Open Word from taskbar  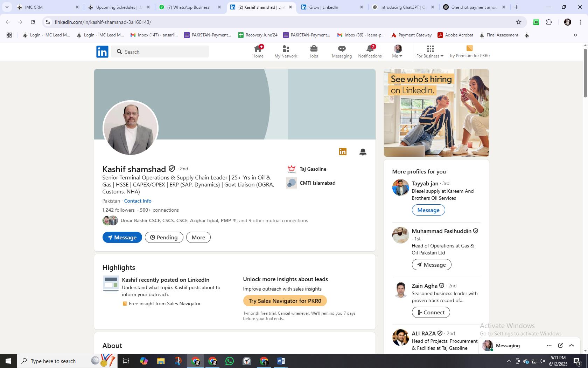(281, 361)
